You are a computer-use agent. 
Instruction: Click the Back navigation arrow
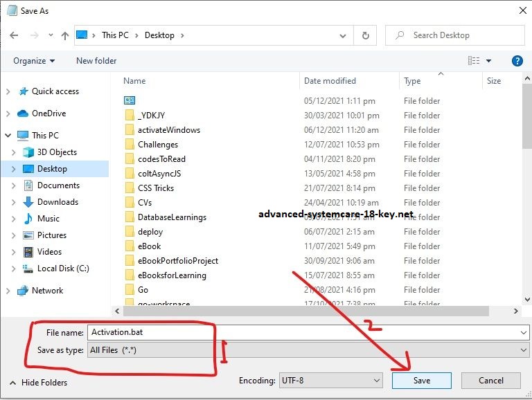pos(15,35)
